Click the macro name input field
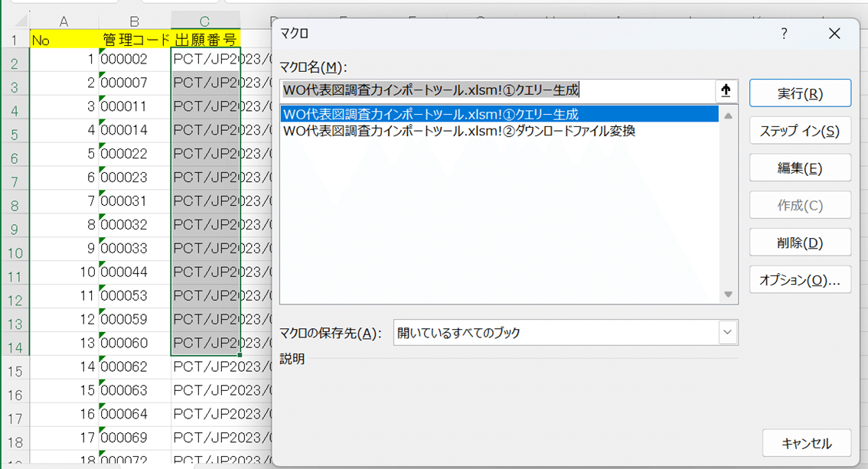 tap(498, 91)
